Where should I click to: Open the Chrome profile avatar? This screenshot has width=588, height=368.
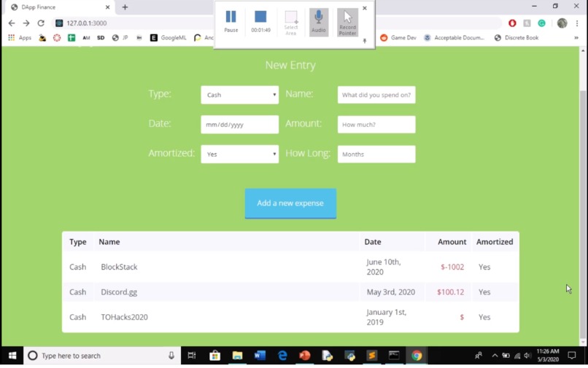(562, 23)
